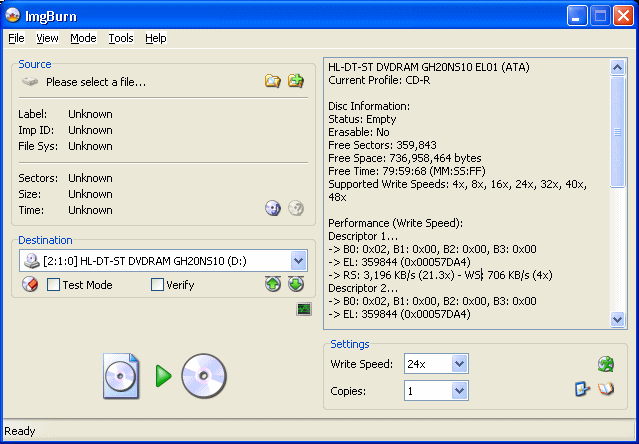This screenshot has height=444, width=639.
Task: Click 'HL-DT-ST DVDRAM GH20NS10 EL01 (ATA)' line
Action: coord(429,67)
